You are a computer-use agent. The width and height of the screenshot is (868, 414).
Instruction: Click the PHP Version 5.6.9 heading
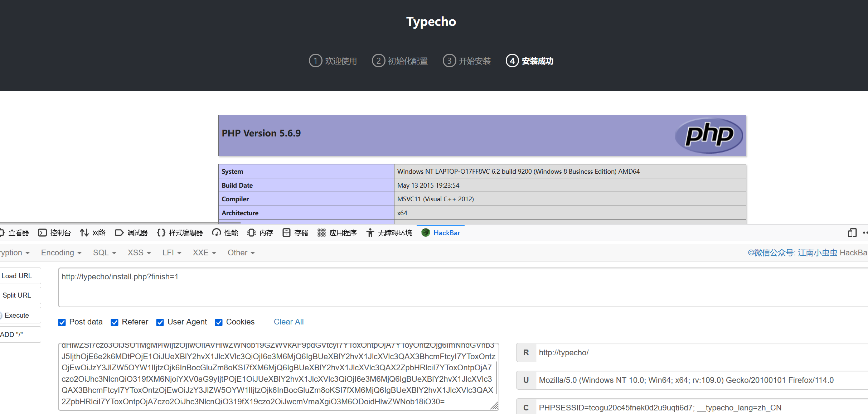261,133
